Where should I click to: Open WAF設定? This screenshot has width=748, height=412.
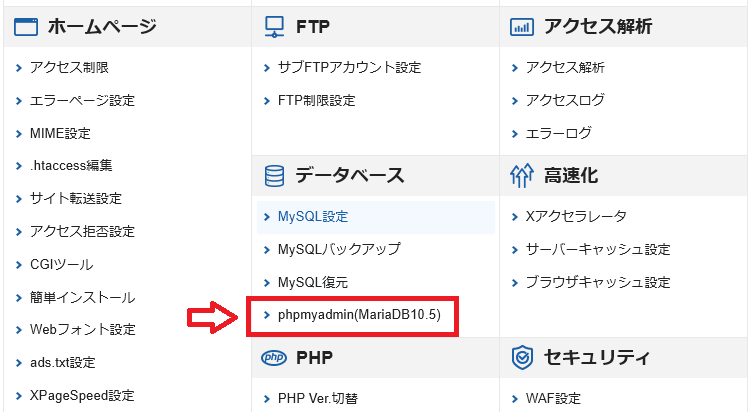(553, 398)
